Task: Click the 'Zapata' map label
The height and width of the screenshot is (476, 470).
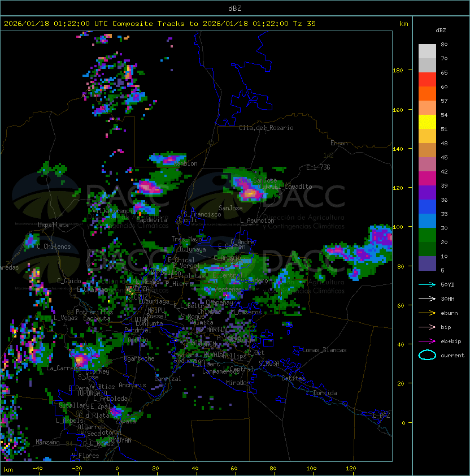Action: point(125,421)
